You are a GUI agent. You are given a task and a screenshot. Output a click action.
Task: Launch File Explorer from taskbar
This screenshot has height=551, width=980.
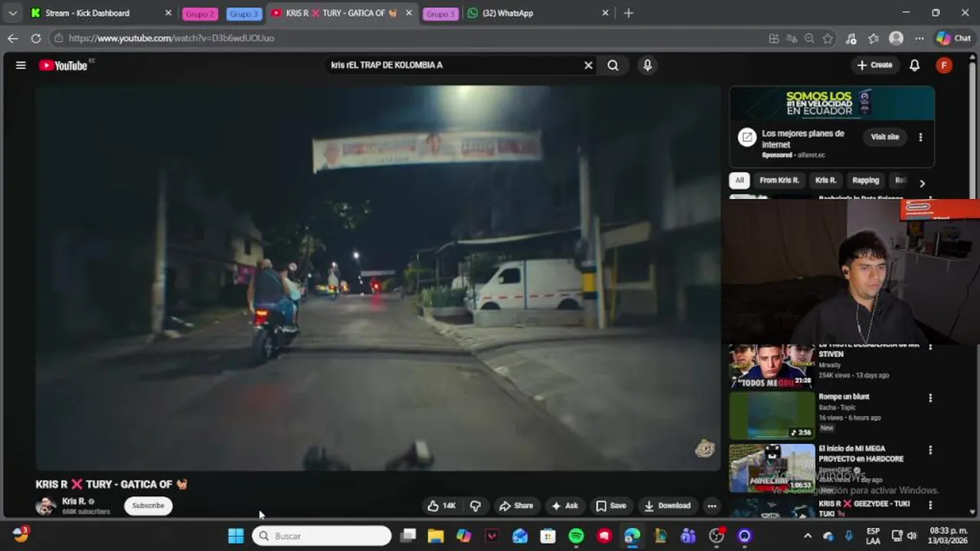(x=436, y=536)
